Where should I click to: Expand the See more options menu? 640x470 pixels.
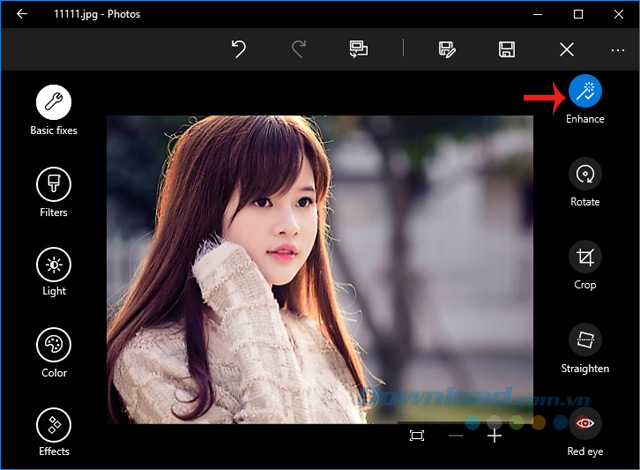[618, 49]
